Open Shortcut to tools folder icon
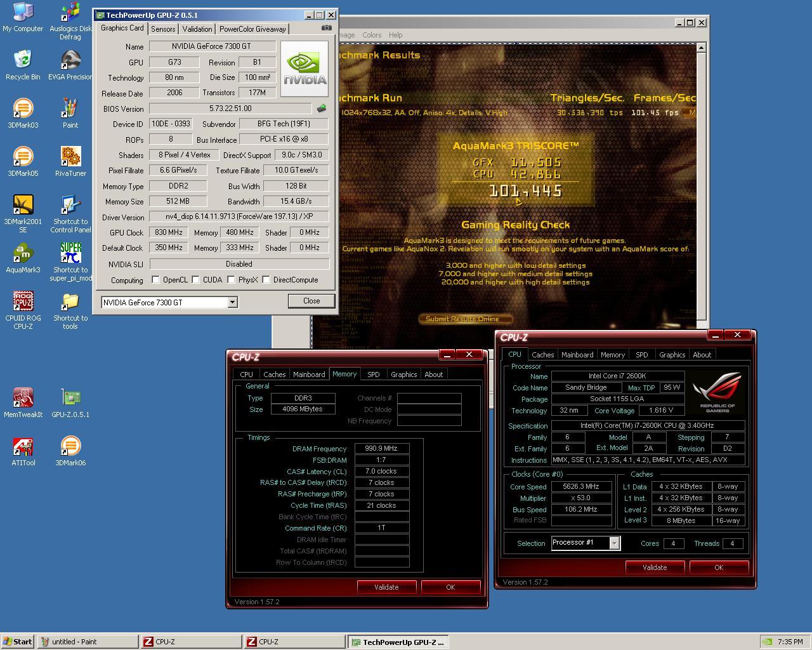812x650 pixels. [70, 310]
